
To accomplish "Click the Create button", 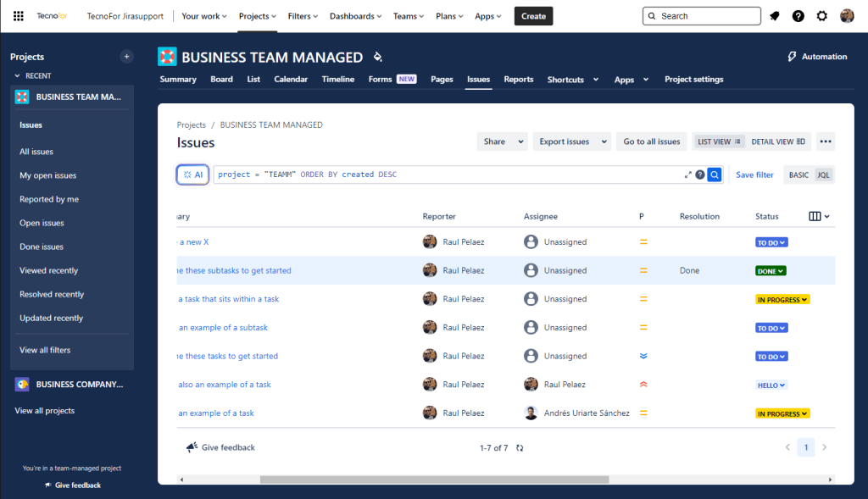I will pos(533,16).
